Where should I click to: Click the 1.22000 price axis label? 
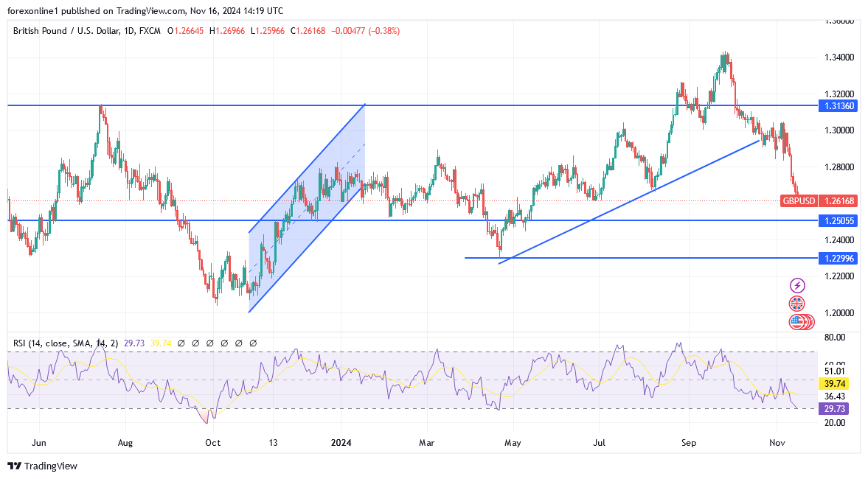839,276
